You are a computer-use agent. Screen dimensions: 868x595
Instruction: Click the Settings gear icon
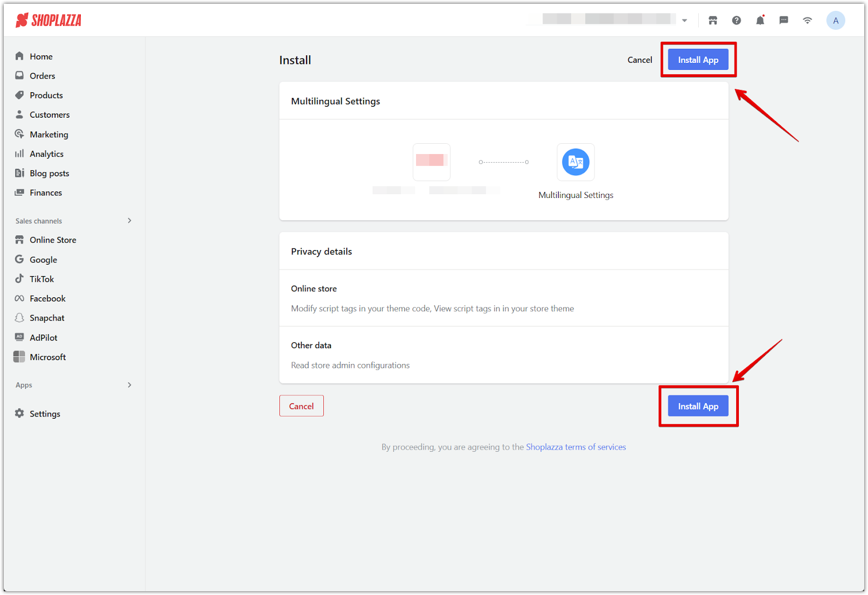tap(20, 413)
